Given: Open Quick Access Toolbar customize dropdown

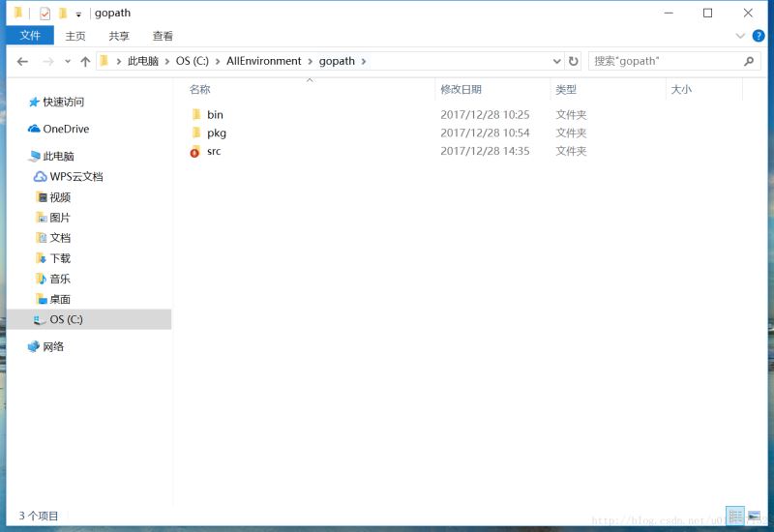Looking at the screenshot, I should pos(78,15).
